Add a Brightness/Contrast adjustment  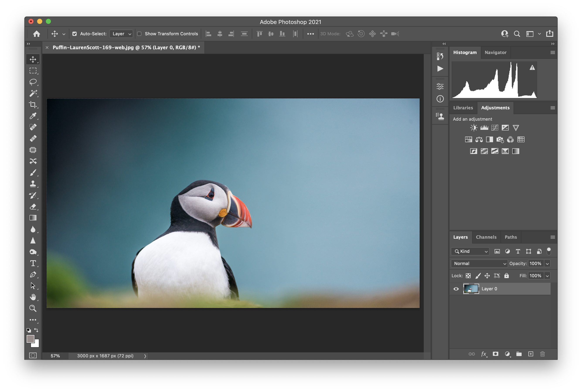point(473,128)
